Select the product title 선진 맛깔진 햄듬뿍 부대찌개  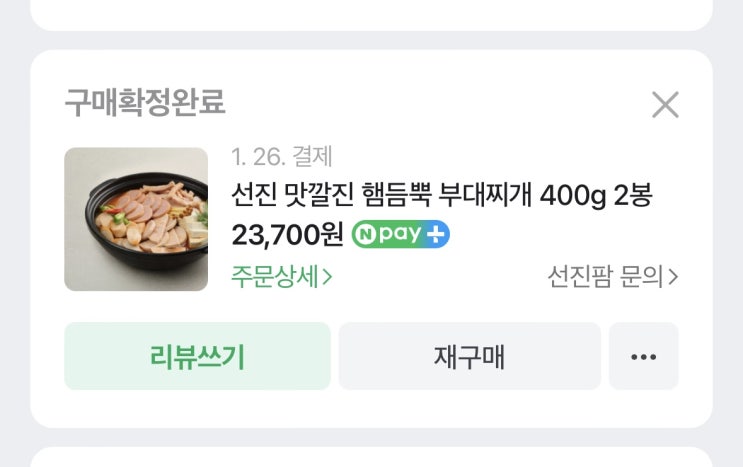coord(381,195)
